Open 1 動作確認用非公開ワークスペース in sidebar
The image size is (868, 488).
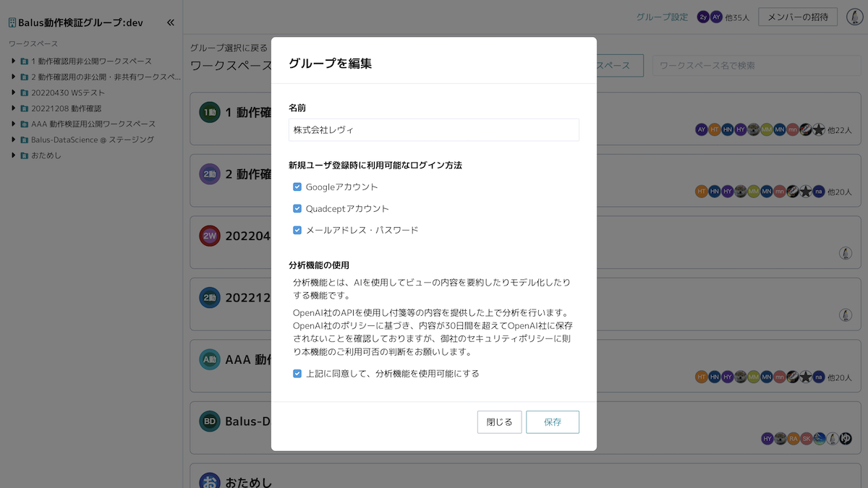click(x=91, y=61)
